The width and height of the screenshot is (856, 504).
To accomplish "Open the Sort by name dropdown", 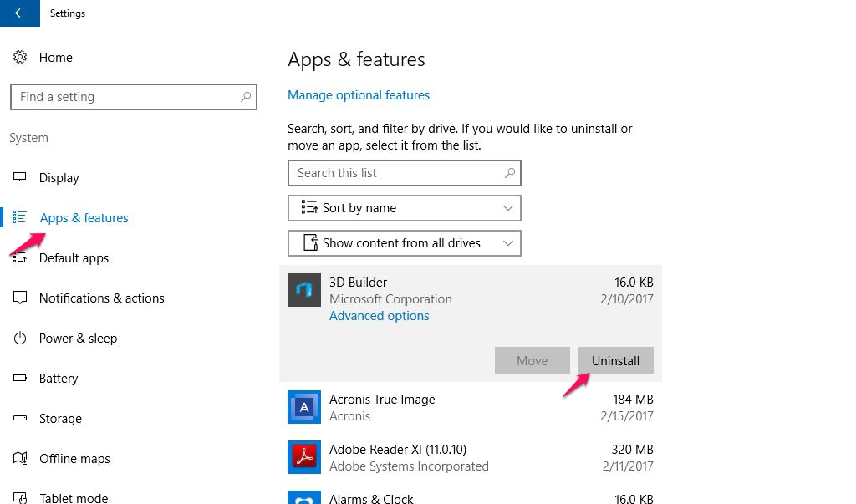I will tap(404, 208).
